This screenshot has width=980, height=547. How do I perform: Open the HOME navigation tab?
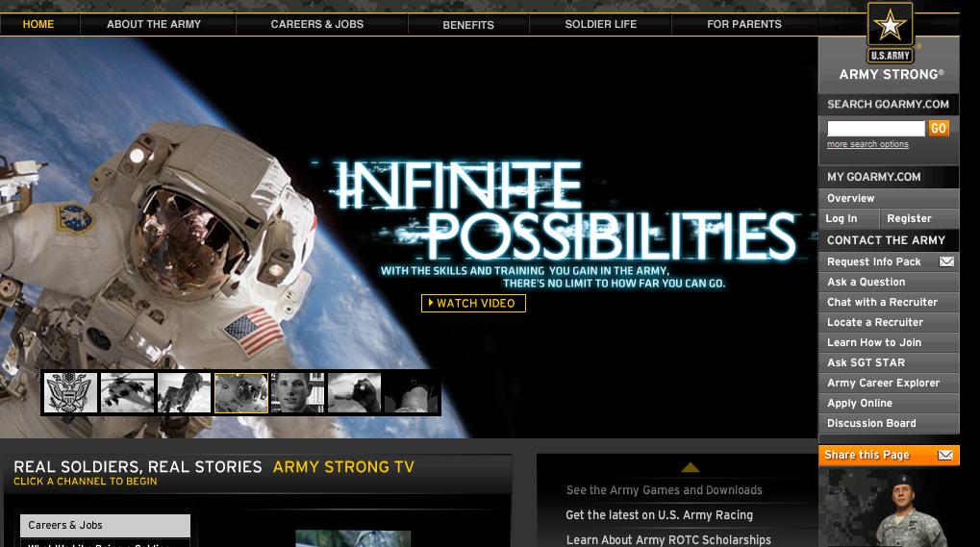click(38, 24)
